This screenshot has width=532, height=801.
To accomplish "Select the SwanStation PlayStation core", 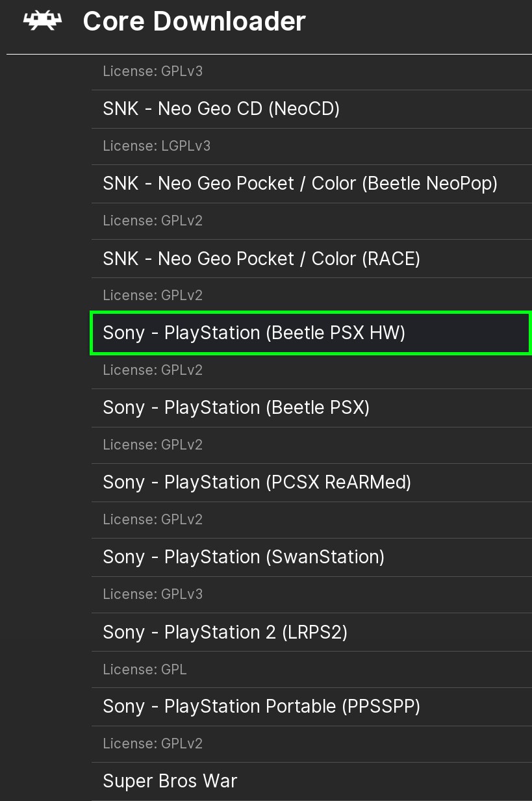I will [x=244, y=557].
